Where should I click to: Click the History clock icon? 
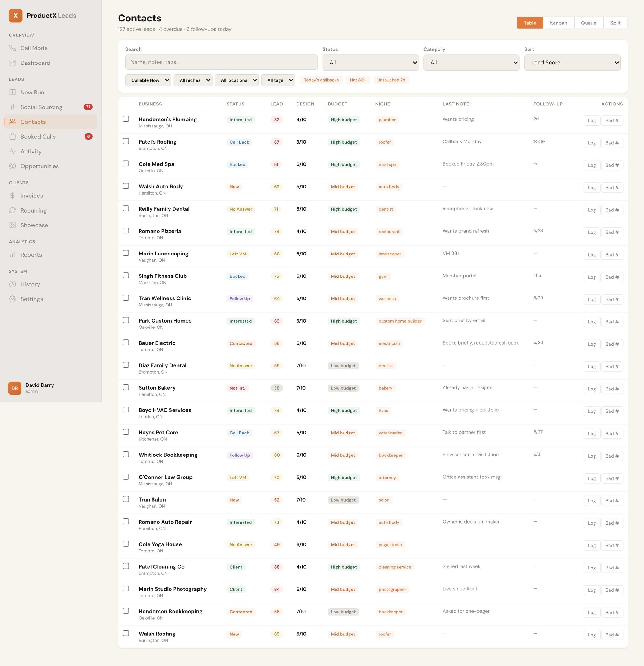[13, 284]
